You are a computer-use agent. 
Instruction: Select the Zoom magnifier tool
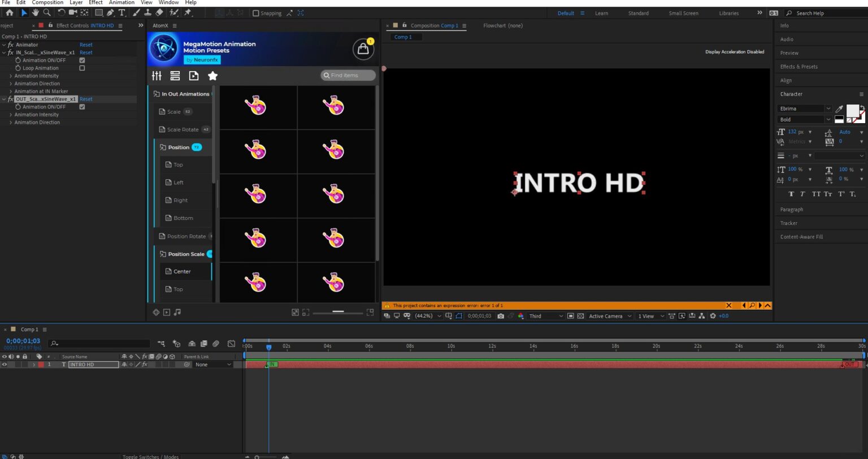click(x=47, y=12)
